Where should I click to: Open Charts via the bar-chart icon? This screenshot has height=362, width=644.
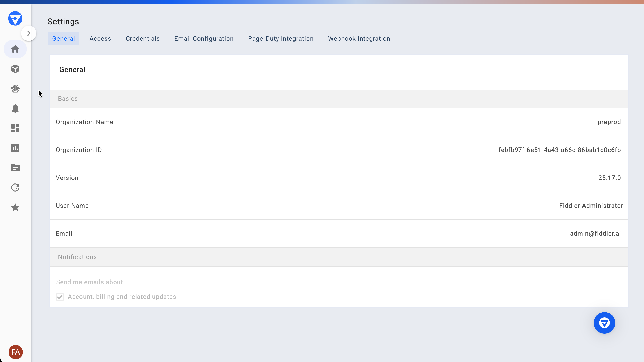[15, 148]
